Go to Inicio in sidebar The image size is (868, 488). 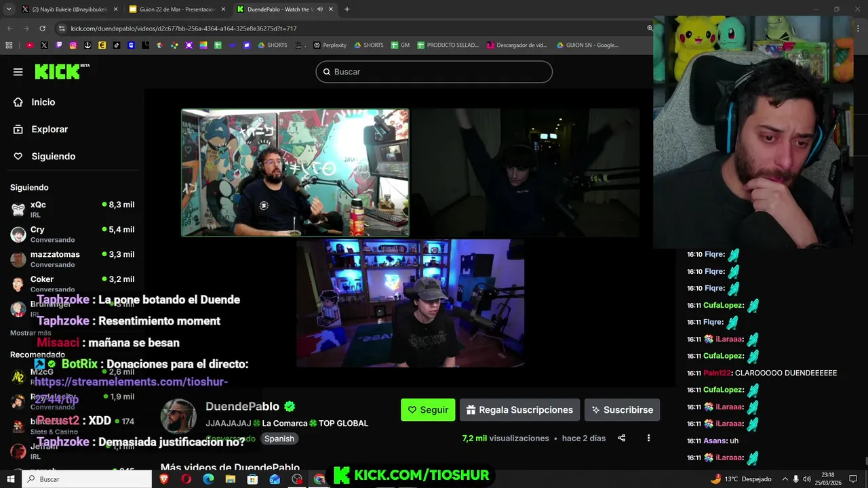click(43, 102)
